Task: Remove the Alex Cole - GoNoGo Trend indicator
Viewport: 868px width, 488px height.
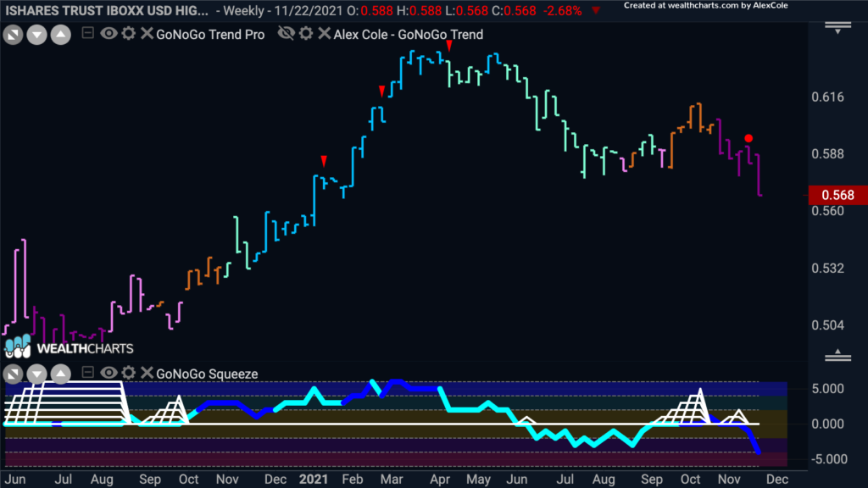Action: [325, 33]
